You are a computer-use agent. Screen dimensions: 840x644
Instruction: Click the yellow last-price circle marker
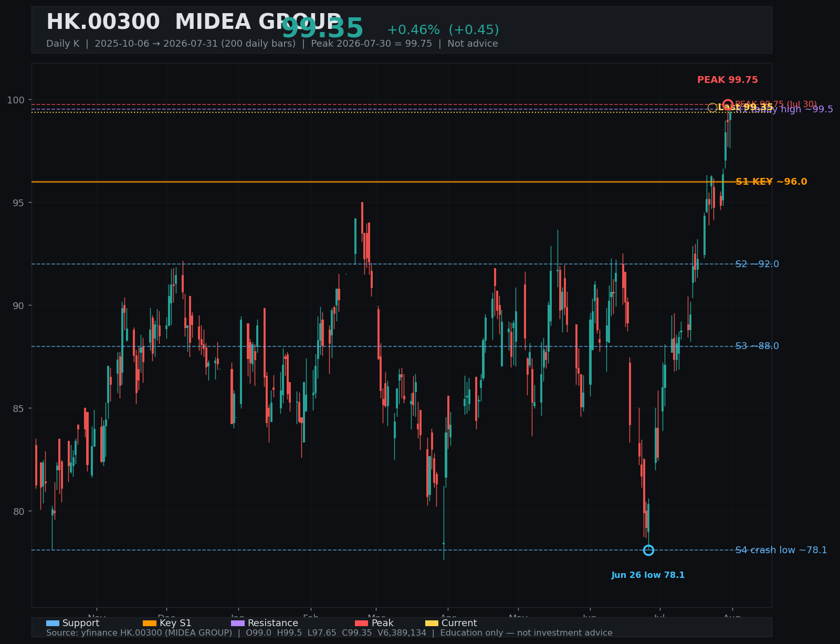tap(712, 108)
